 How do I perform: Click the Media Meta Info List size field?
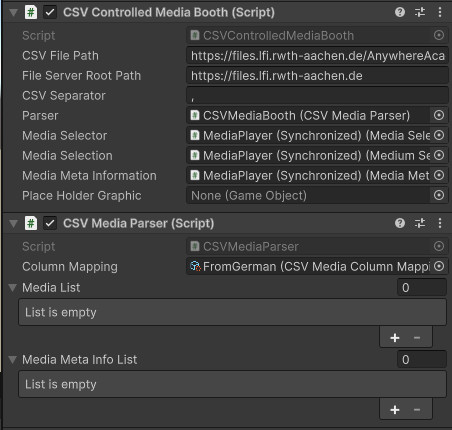pyautogui.click(x=422, y=360)
